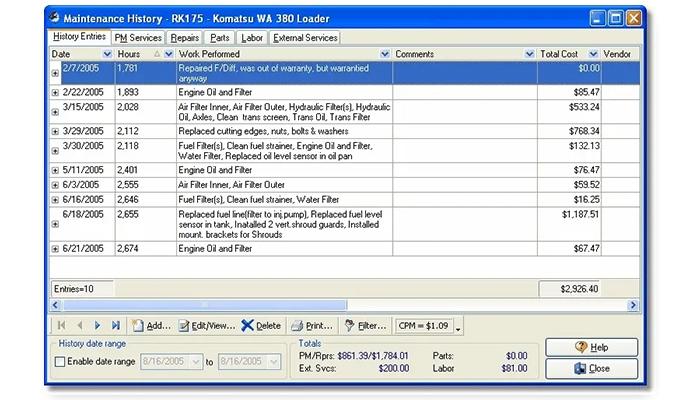The image size is (700, 400).
Task: Minimize the Maintenance History window
Action: (597, 18)
